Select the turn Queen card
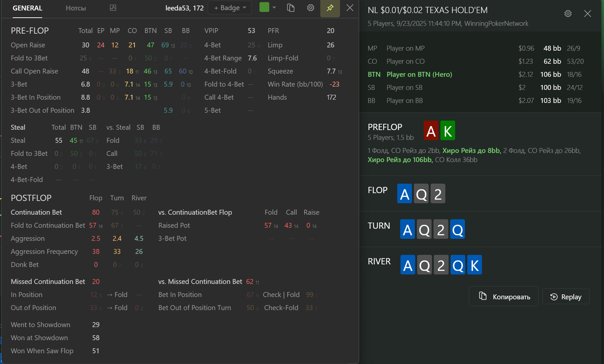This screenshot has width=604, height=364. click(457, 229)
